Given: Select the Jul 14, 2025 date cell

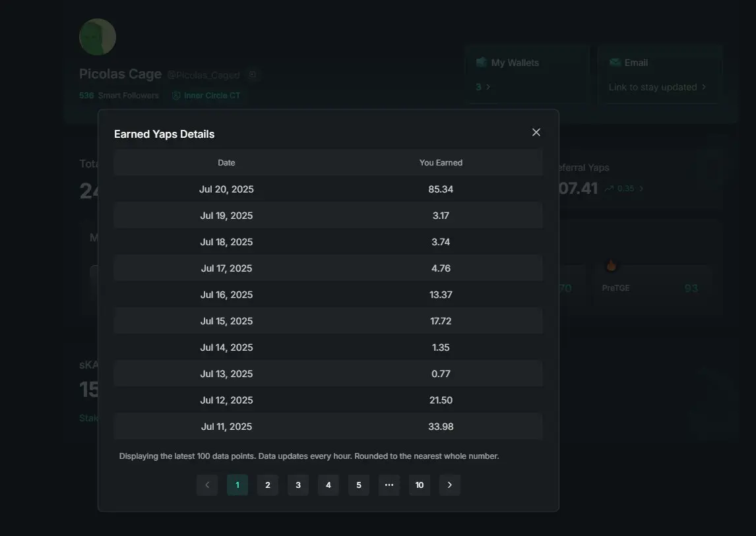Looking at the screenshot, I should (226, 347).
